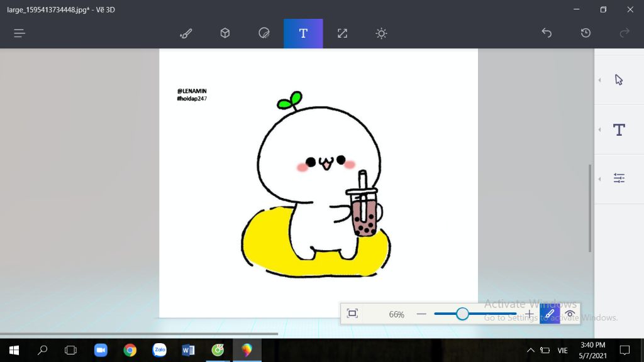
Task: Click the vertical scrollbar of the canvas
Action: pos(590,209)
